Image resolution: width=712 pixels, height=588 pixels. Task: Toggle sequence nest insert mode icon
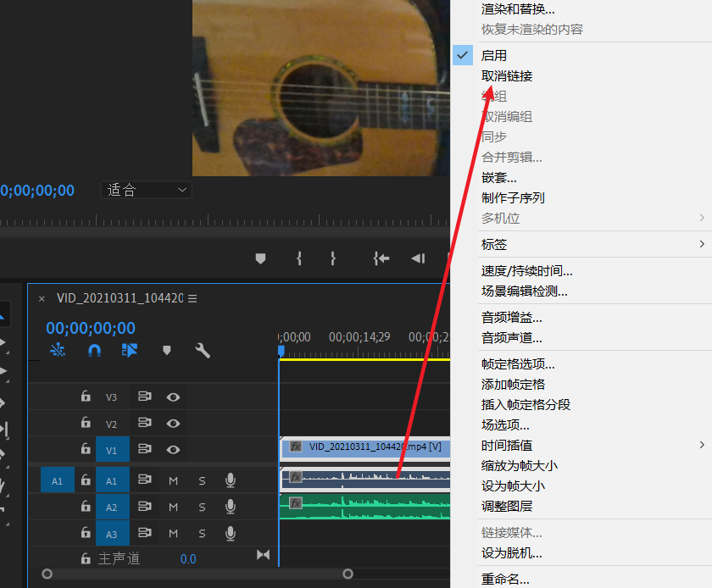pyautogui.click(x=58, y=350)
